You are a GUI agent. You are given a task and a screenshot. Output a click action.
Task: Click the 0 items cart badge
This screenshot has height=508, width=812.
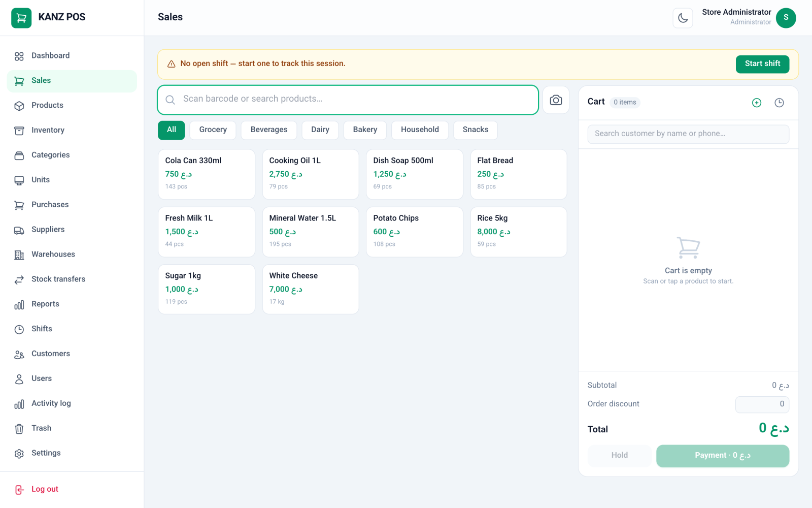coord(625,103)
